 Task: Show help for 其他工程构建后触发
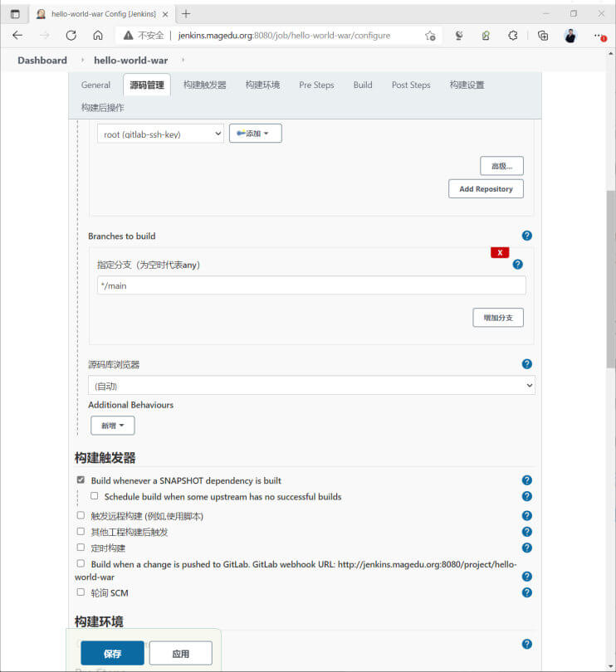[x=527, y=532]
